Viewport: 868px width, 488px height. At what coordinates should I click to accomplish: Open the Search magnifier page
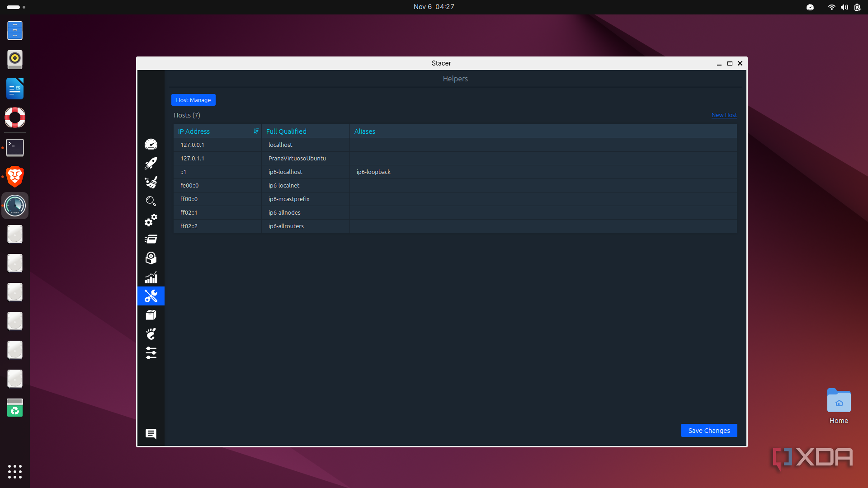(x=151, y=201)
